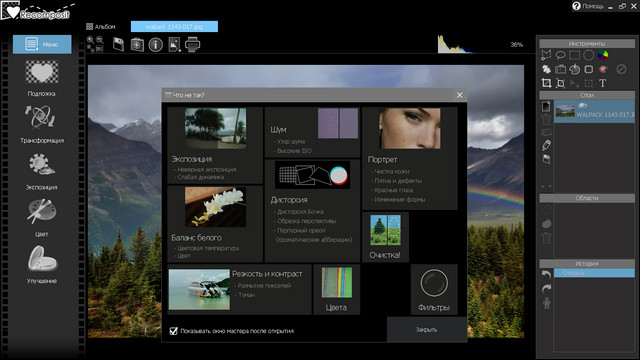
Task: Select the WALPACK 1143 017 layer thumbnail
Action: click(565, 111)
